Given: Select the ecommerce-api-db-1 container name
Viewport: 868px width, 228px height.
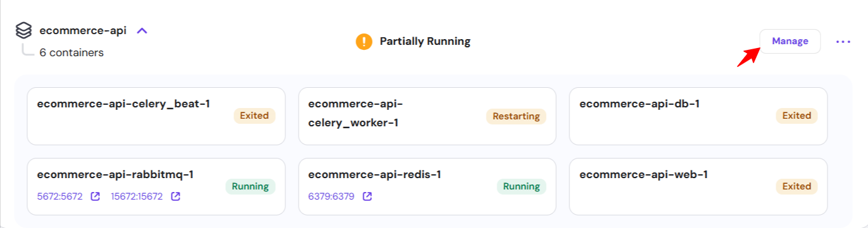Looking at the screenshot, I should [640, 104].
